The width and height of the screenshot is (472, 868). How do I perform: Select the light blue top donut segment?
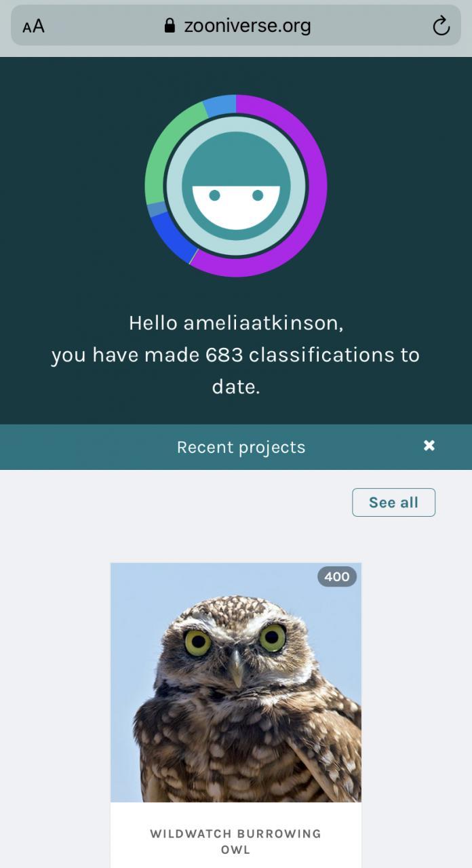[x=220, y=104]
